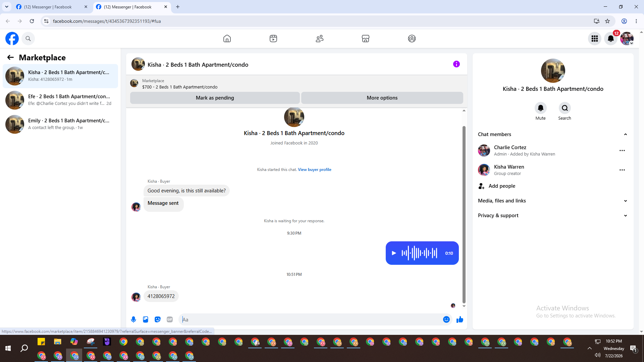644x362 pixels.
Task: Go to Facebook Home feed icon
Action: (227, 39)
